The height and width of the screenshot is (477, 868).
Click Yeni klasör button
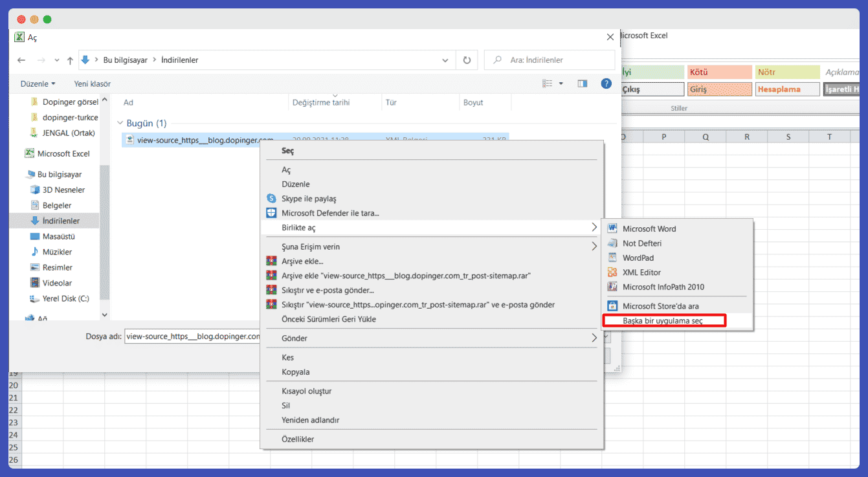point(93,83)
